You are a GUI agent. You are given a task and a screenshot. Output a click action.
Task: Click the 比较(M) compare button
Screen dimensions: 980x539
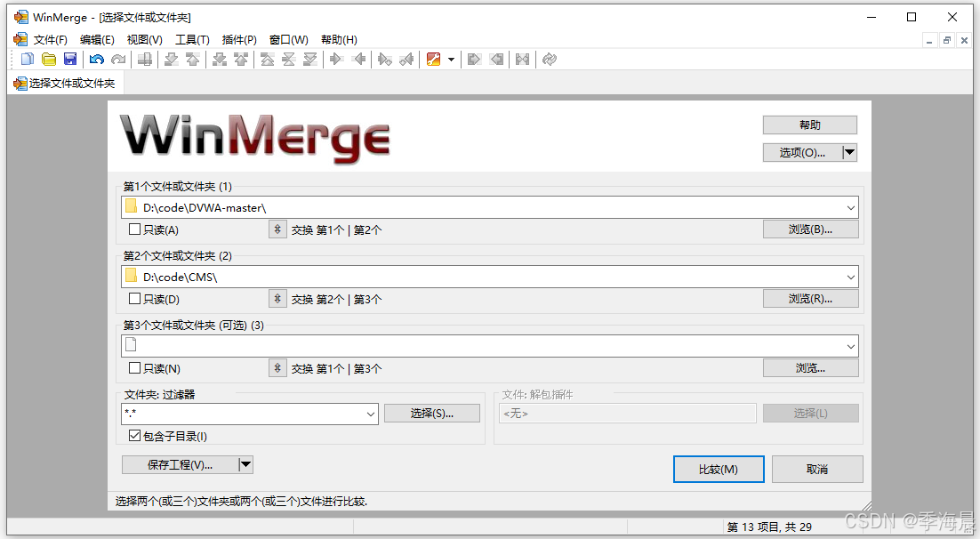point(719,469)
